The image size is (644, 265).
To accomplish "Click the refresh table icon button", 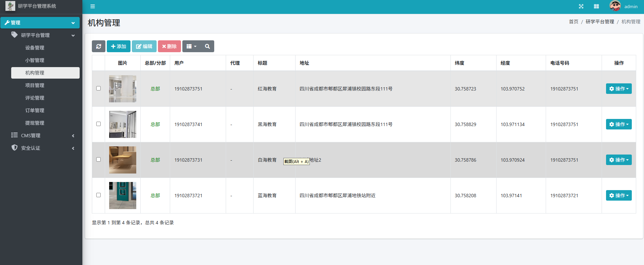I will click(x=99, y=46).
